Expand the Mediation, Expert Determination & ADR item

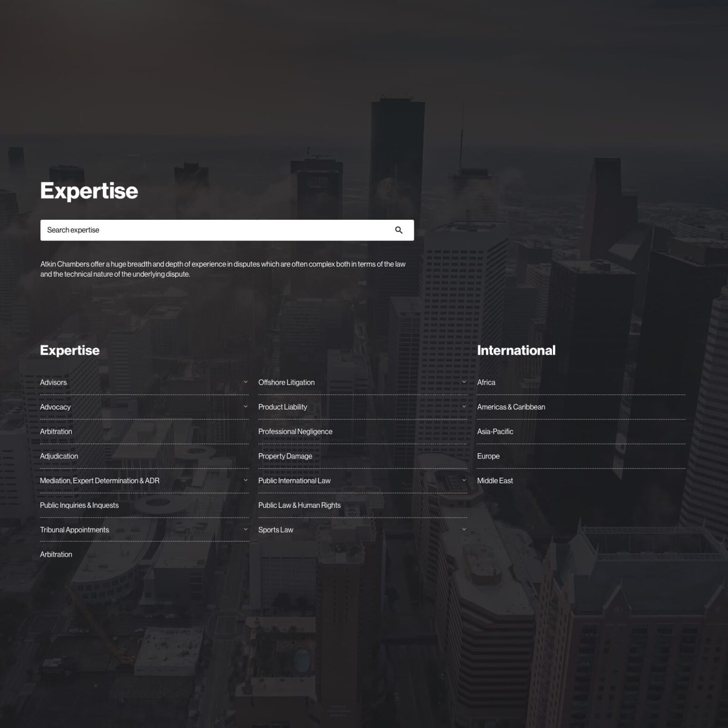pyautogui.click(x=246, y=480)
